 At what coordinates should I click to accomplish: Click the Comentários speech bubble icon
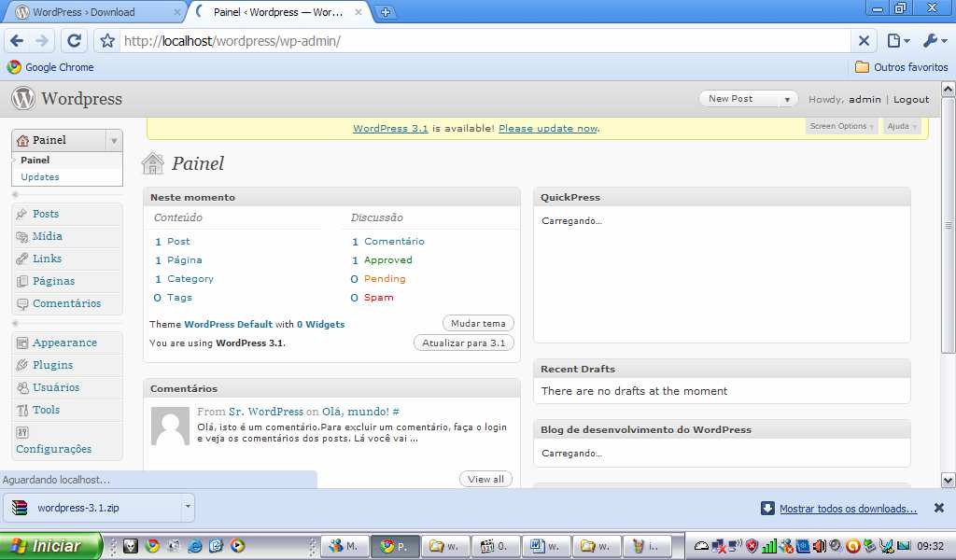(x=22, y=303)
